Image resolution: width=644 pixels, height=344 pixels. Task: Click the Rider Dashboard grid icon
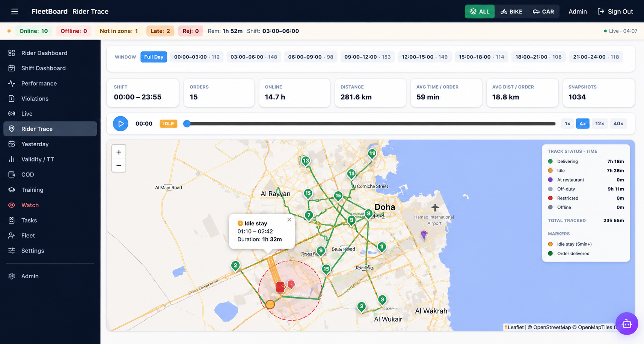[12, 53]
